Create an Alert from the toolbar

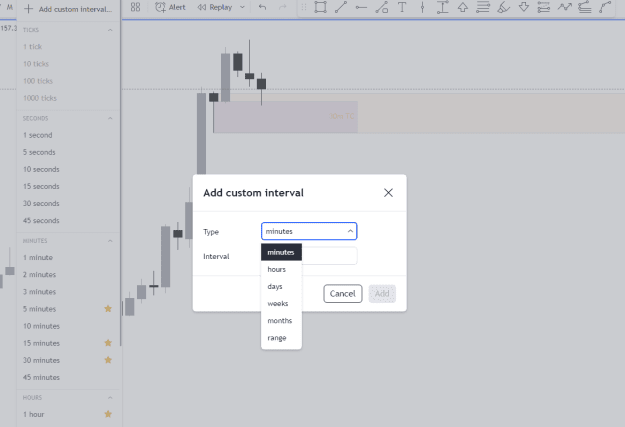pos(170,7)
